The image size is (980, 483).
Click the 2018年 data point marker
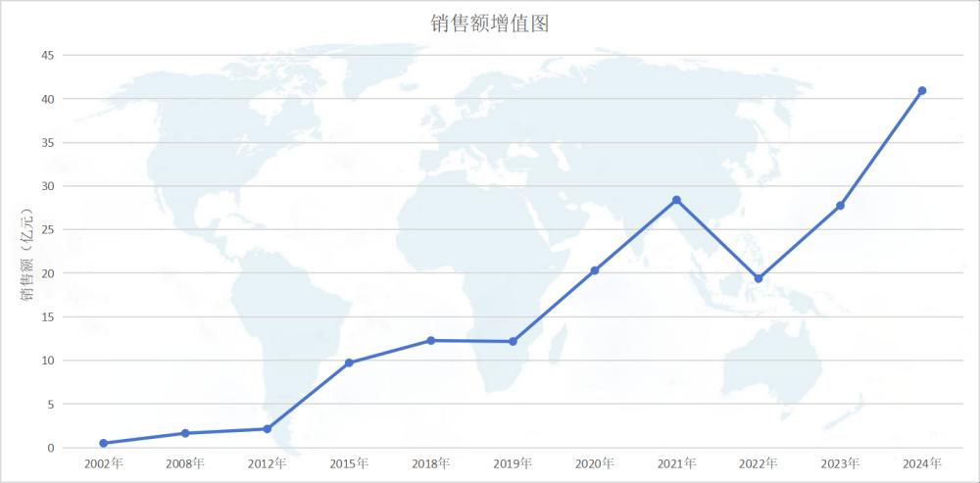point(431,340)
